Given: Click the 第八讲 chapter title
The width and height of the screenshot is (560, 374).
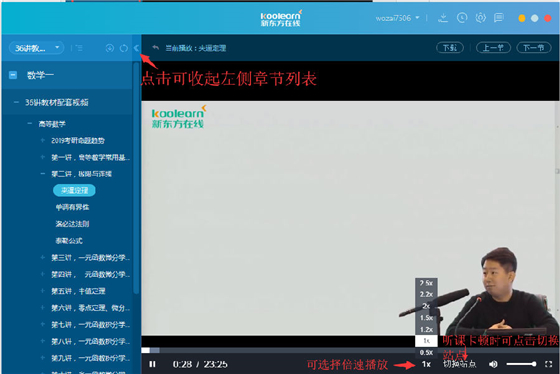Looking at the screenshot, I should coord(90,341).
